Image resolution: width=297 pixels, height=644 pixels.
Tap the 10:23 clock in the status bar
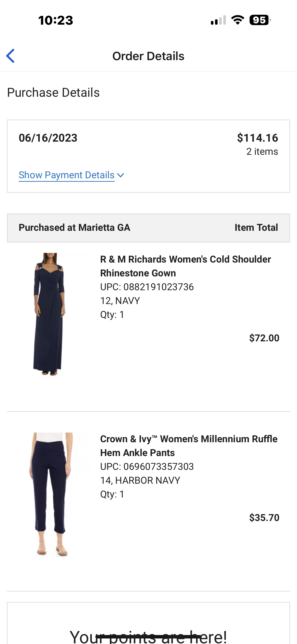[55, 20]
